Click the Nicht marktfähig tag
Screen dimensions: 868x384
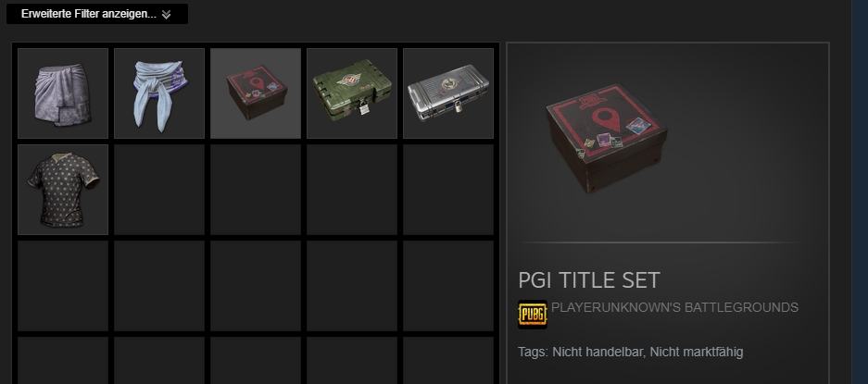tap(697, 352)
